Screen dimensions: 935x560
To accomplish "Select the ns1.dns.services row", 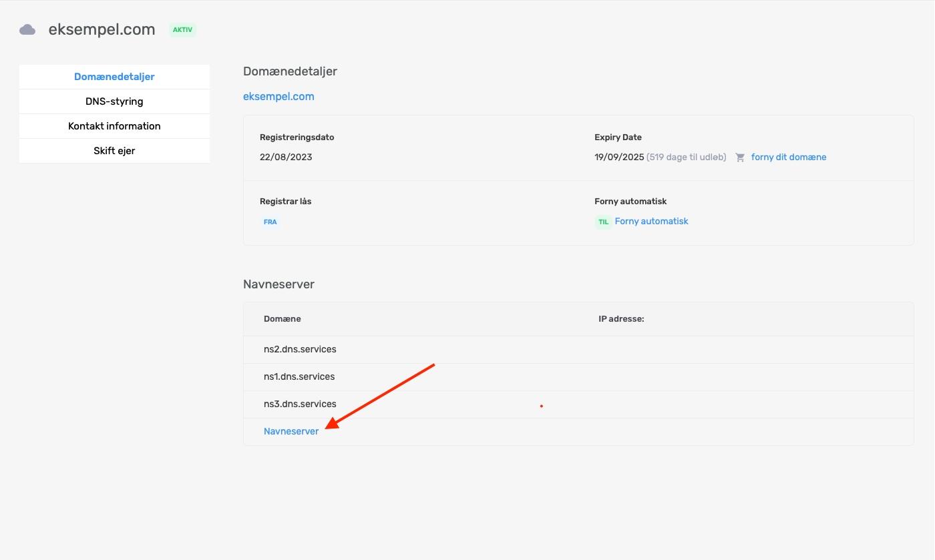I will (x=578, y=376).
